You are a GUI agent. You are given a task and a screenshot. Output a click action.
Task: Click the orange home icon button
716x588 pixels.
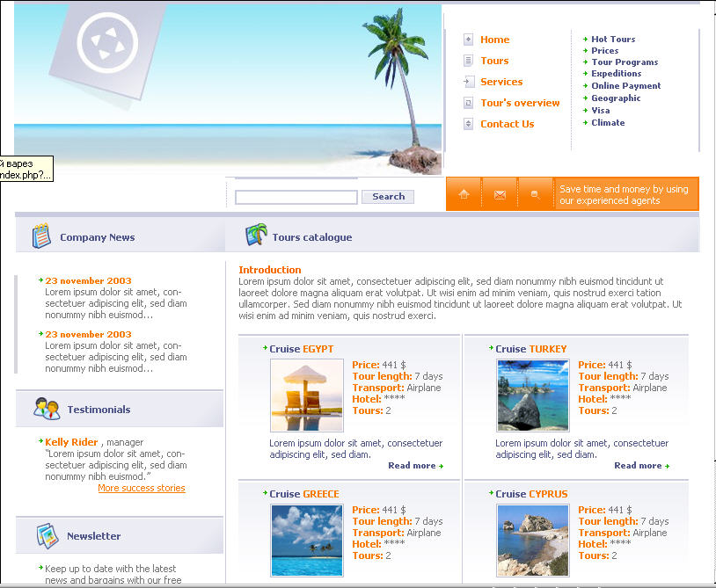(x=464, y=194)
